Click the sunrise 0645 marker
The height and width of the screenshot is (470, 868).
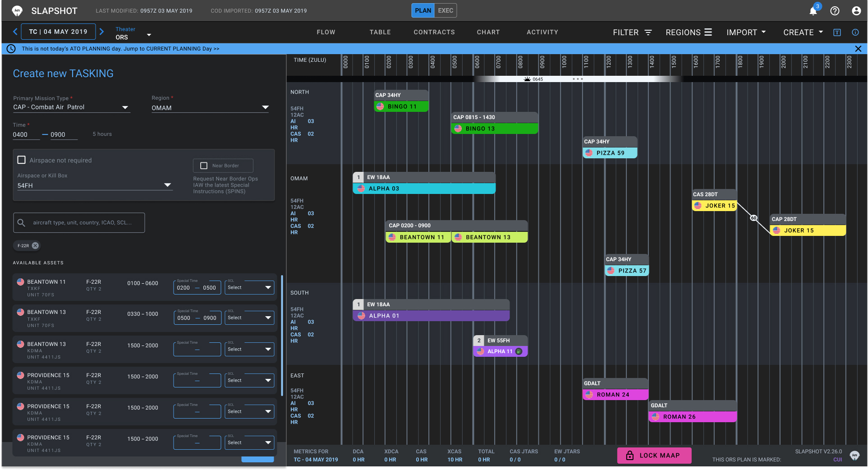coord(533,79)
